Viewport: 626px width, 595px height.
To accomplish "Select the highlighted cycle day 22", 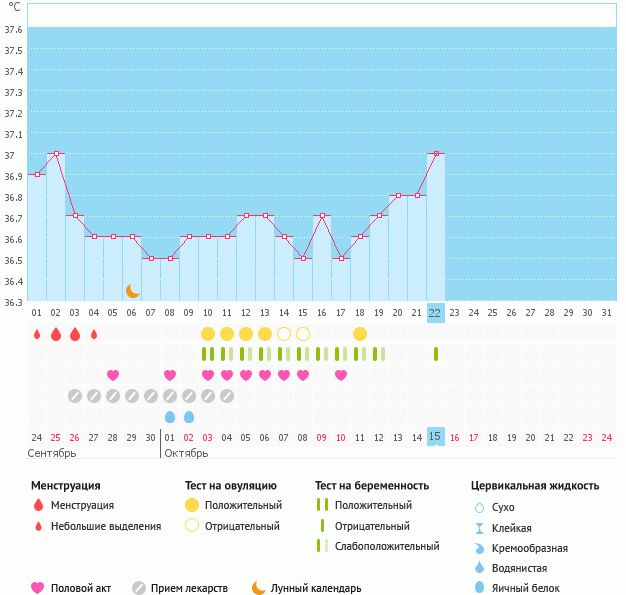I will 435,312.
